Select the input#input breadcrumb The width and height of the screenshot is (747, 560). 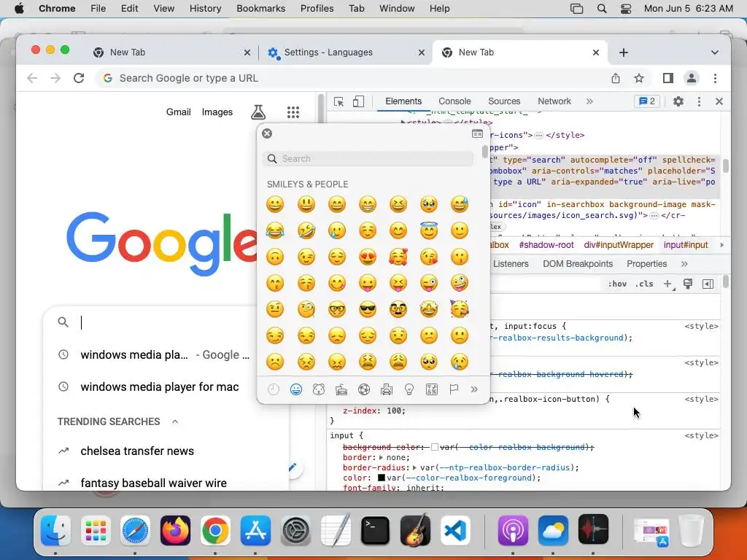(686, 245)
